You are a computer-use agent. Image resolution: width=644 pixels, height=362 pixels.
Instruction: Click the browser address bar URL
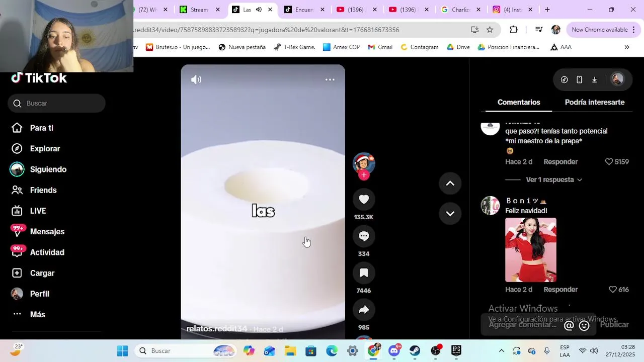point(267,30)
